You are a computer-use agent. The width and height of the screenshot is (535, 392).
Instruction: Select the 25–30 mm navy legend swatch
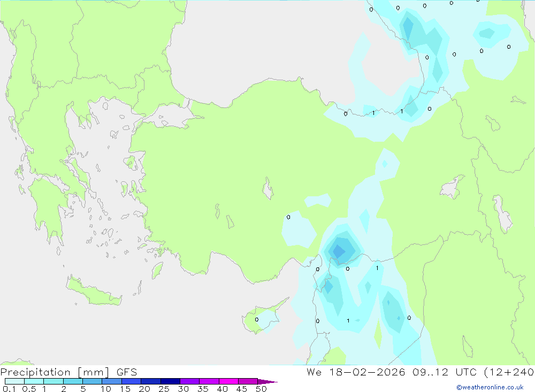[x=170, y=381]
